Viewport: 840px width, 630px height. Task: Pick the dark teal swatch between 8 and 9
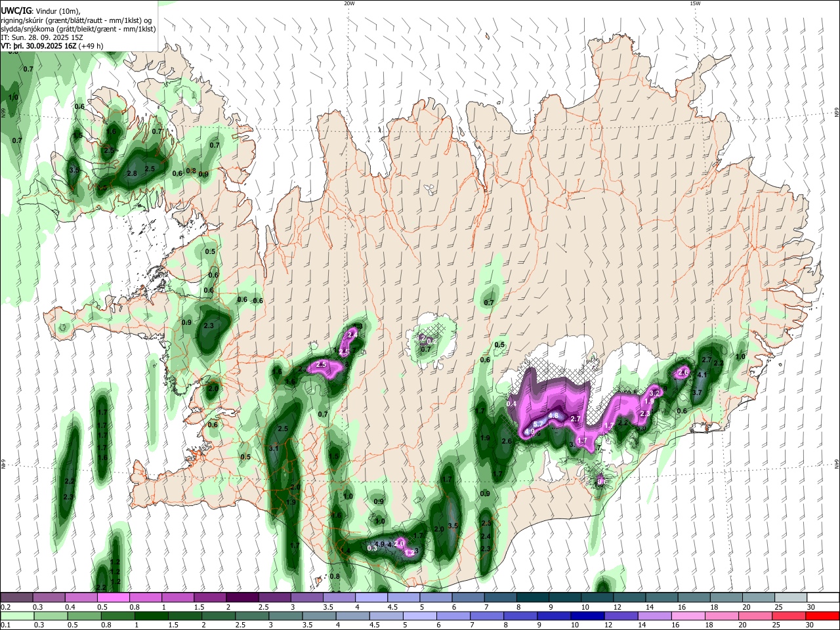coord(532,597)
